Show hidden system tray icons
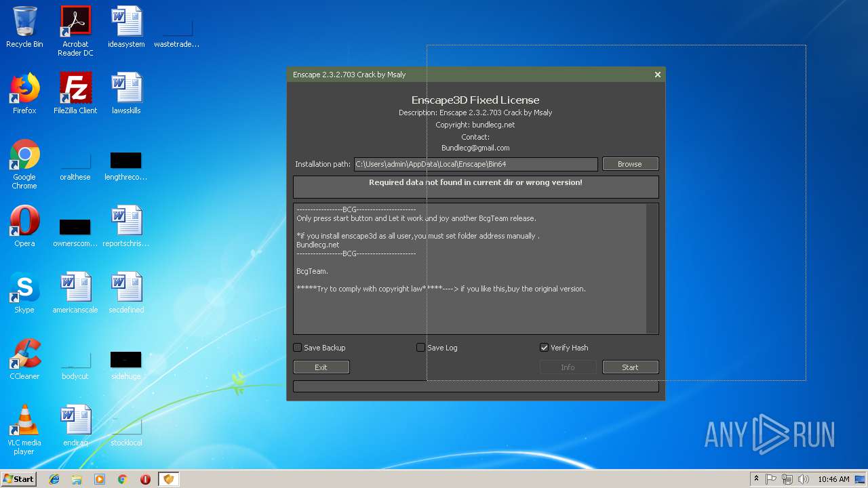Image resolution: width=868 pixels, height=488 pixels. pyautogui.click(x=756, y=479)
